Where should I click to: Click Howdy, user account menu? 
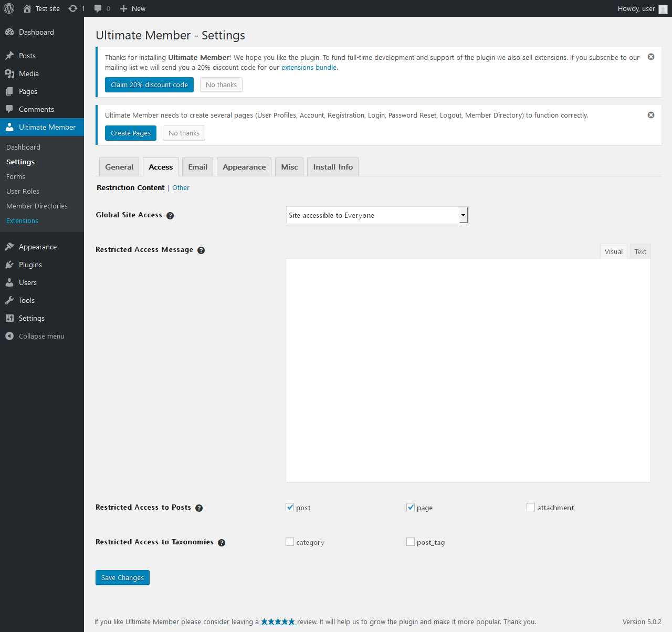[x=642, y=8]
